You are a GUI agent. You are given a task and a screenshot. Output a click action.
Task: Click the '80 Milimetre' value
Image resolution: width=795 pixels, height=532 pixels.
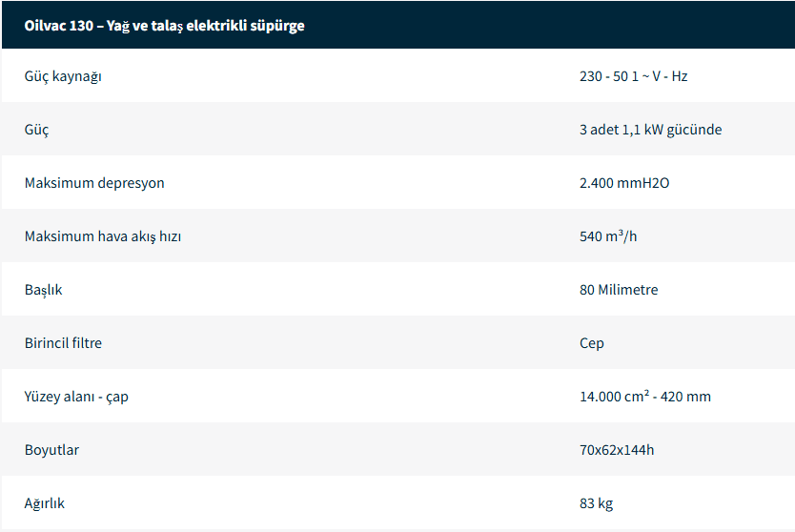[619, 290]
